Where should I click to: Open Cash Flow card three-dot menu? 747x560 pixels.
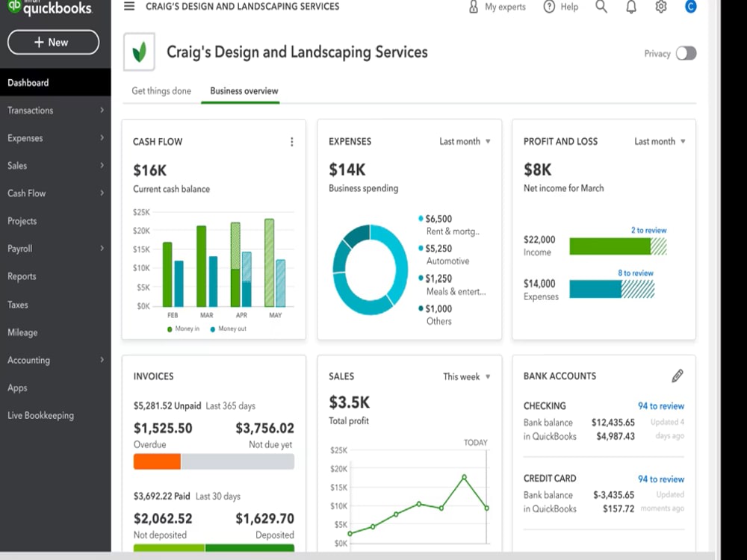click(x=291, y=142)
